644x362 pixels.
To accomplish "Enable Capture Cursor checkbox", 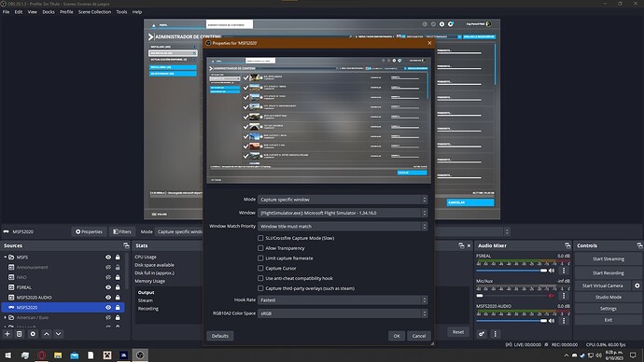I will point(260,268).
